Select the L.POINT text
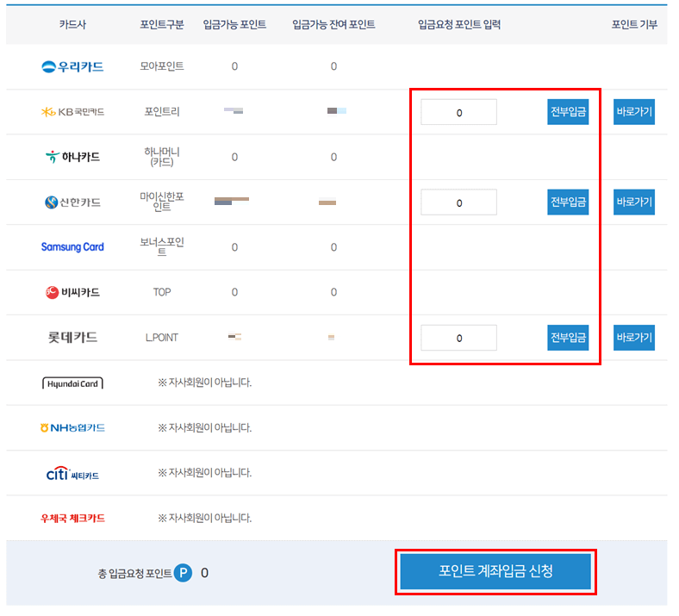 click(x=161, y=337)
